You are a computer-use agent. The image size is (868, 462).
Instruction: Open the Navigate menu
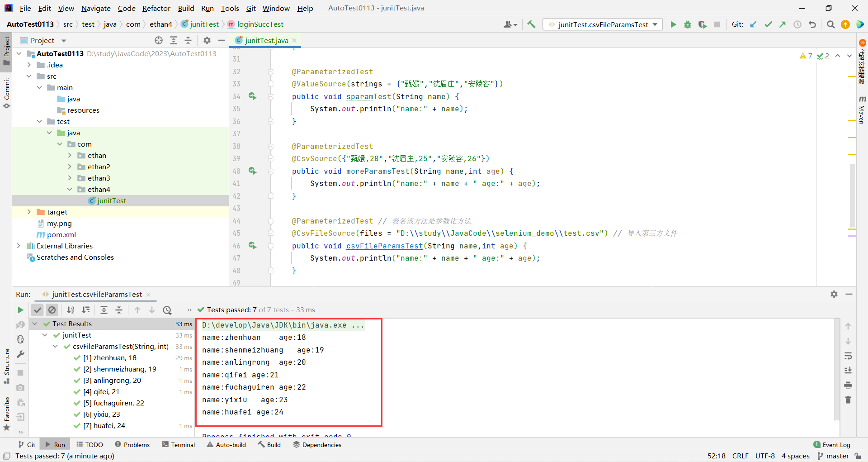click(x=96, y=8)
